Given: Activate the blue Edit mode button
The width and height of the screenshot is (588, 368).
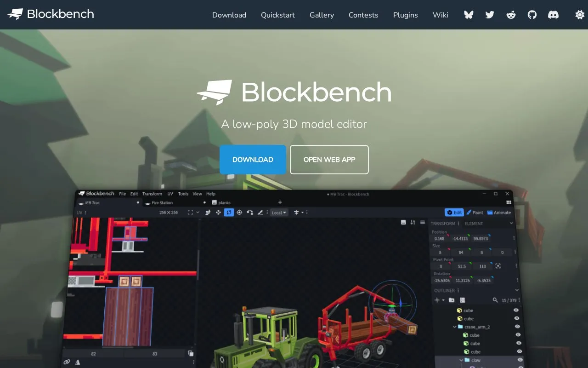Looking at the screenshot, I should pyautogui.click(x=454, y=213).
